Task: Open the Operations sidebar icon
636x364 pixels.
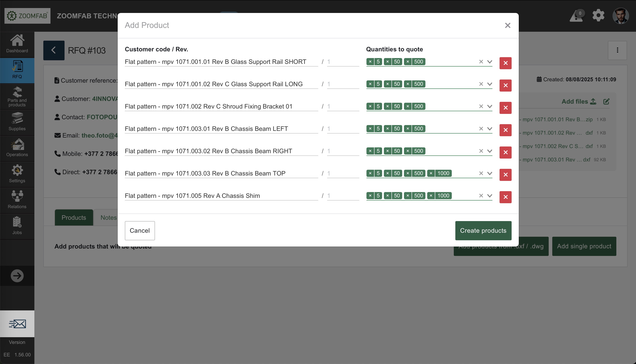Action: click(17, 148)
